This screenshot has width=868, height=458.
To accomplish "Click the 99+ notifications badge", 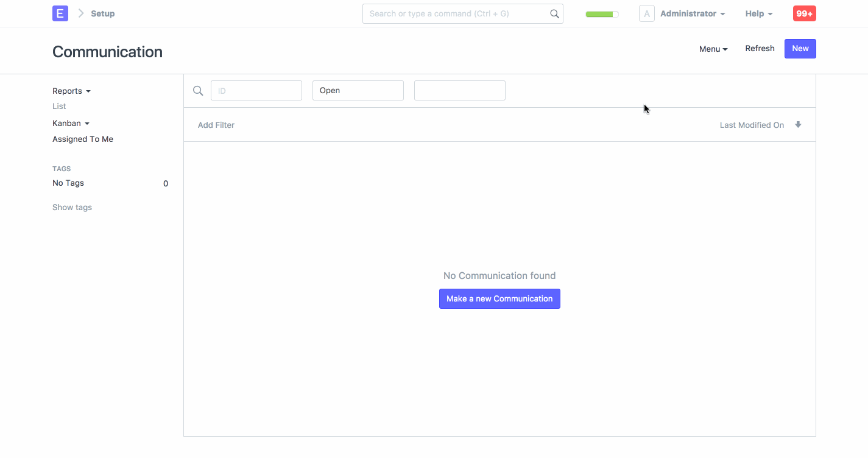I will [804, 13].
